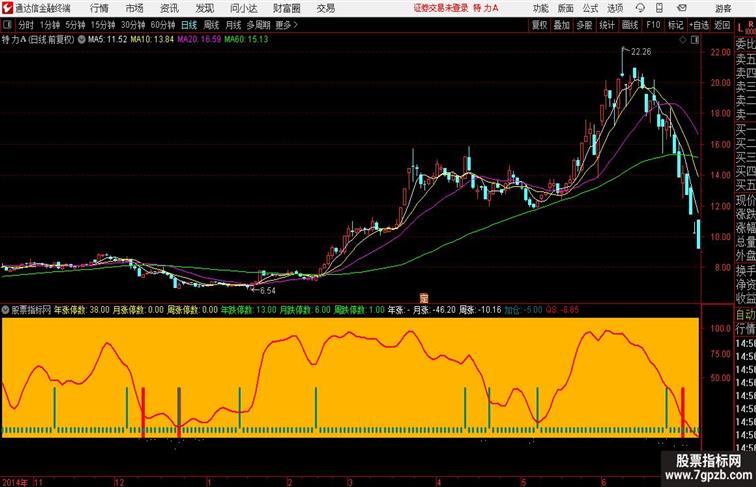Screen dimensions: 756x487
Task: Expand the 更多 periods chevron
Action: click(286, 25)
